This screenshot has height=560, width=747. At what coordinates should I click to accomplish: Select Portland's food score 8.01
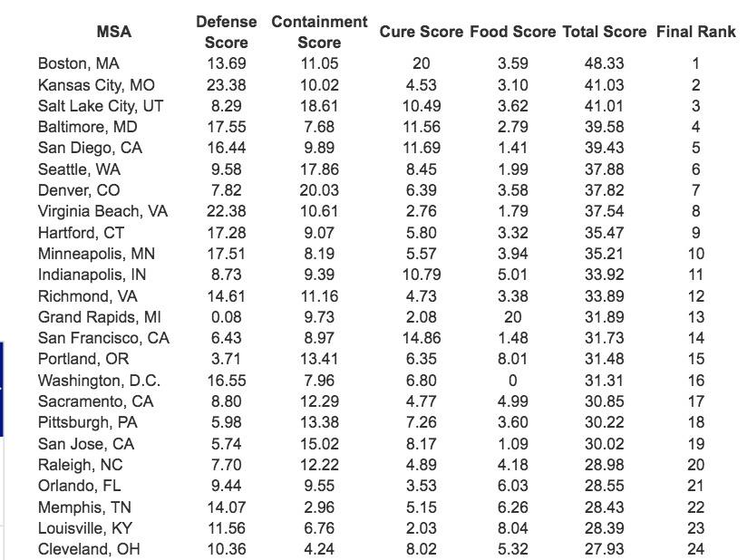pyautogui.click(x=512, y=359)
